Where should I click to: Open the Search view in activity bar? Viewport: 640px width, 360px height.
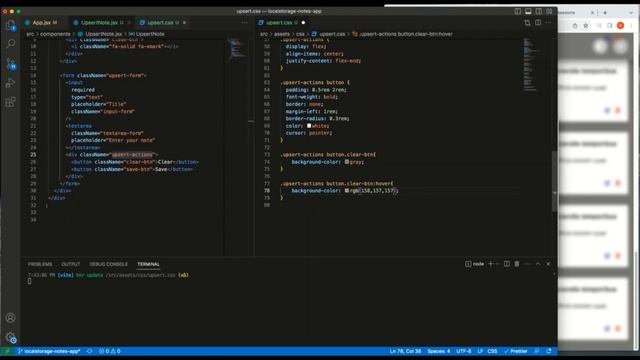coord(11,43)
